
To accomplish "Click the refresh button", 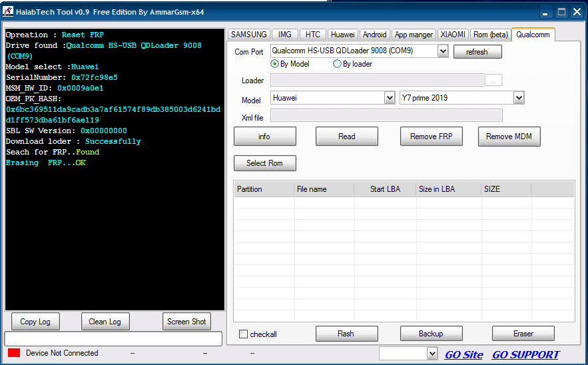I will pos(477,52).
